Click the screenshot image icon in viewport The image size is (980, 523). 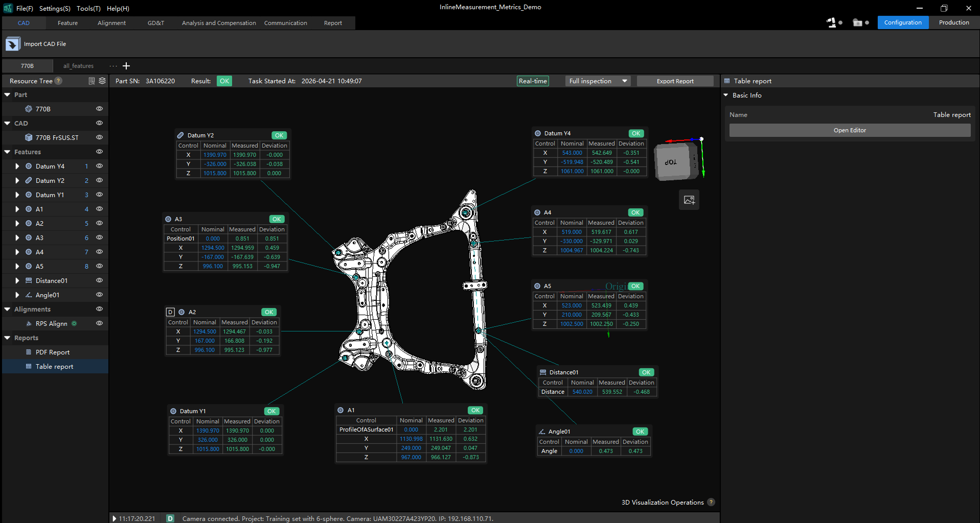pyautogui.click(x=689, y=200)
